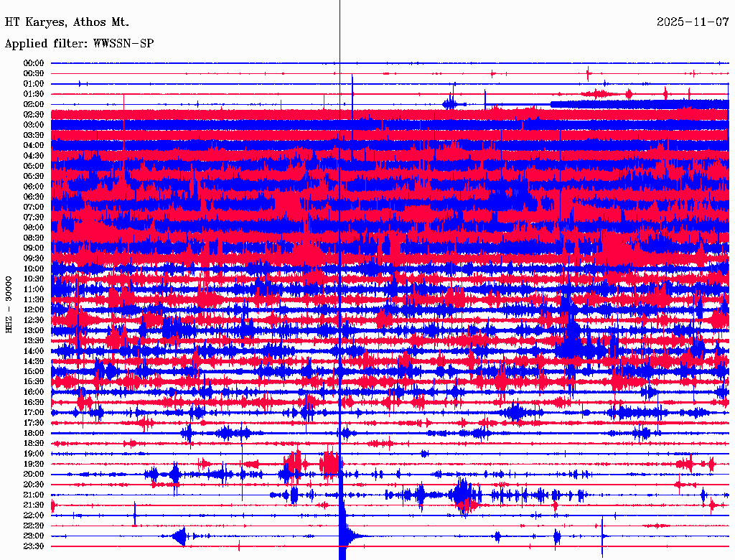Select the 19:30 time label

(34, 464)
